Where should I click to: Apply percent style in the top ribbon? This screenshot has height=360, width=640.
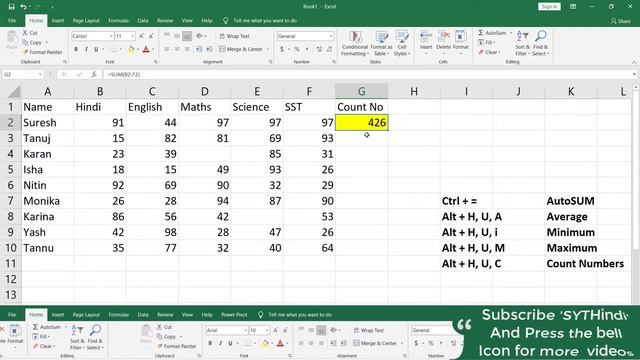[297, 49]
